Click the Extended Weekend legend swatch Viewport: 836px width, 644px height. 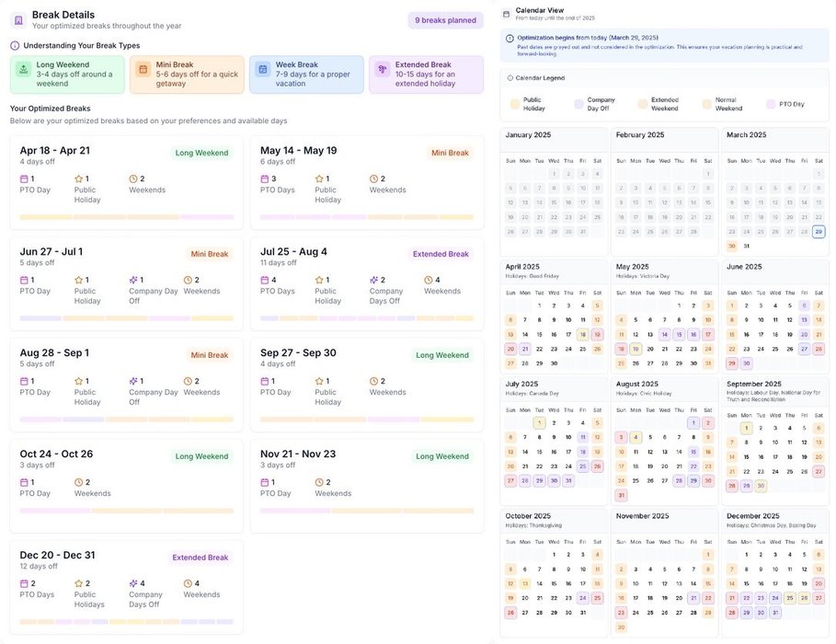click(x=643, y=104)
